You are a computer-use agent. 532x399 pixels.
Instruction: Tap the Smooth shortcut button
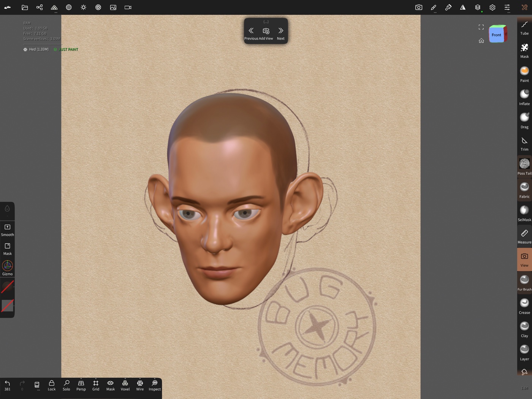click(x=7, y=230)
